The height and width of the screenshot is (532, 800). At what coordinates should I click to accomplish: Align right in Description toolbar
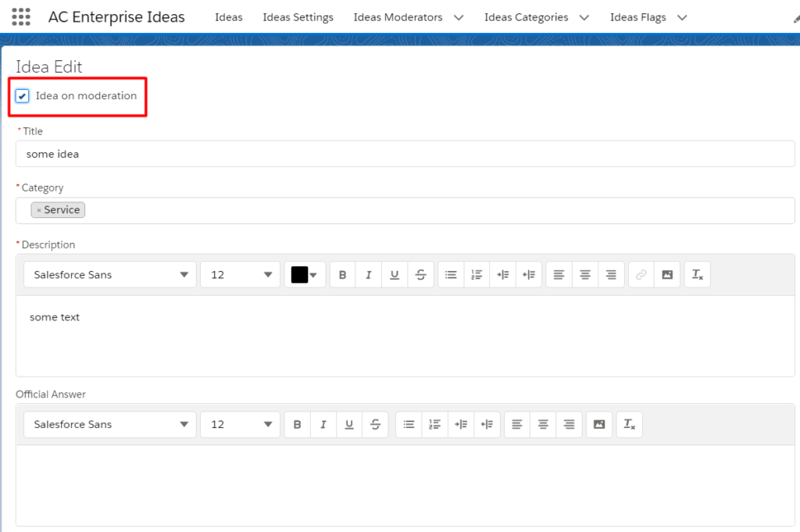(611, 274)
